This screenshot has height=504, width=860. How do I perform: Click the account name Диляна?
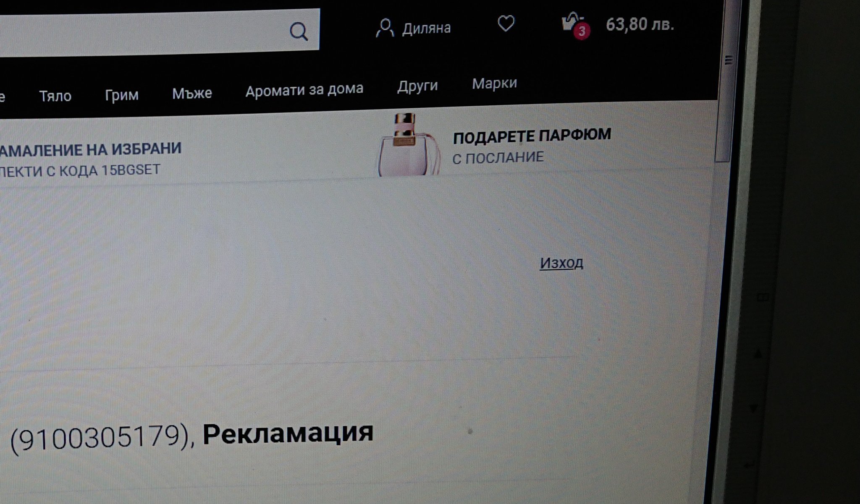click(426, 28)
